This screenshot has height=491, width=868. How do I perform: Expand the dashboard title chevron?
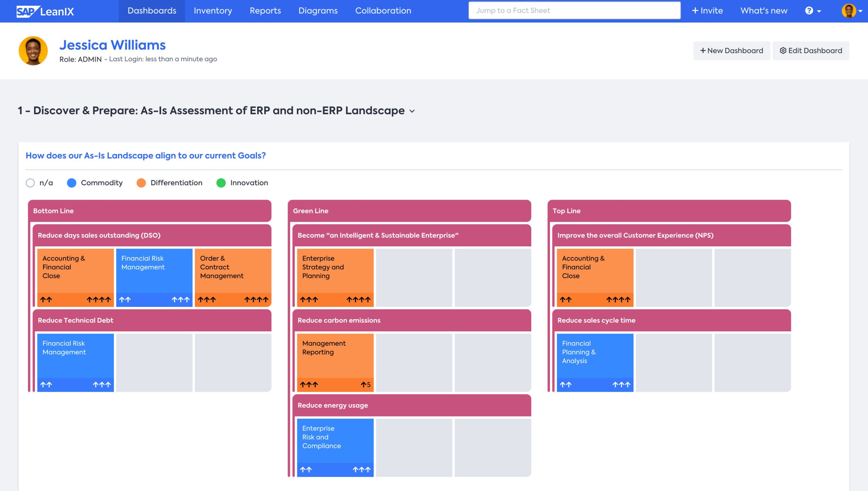412,111
